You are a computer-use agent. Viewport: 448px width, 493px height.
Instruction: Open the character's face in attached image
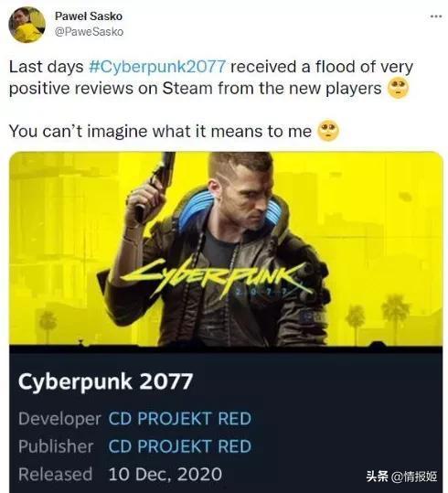(250, 192)
